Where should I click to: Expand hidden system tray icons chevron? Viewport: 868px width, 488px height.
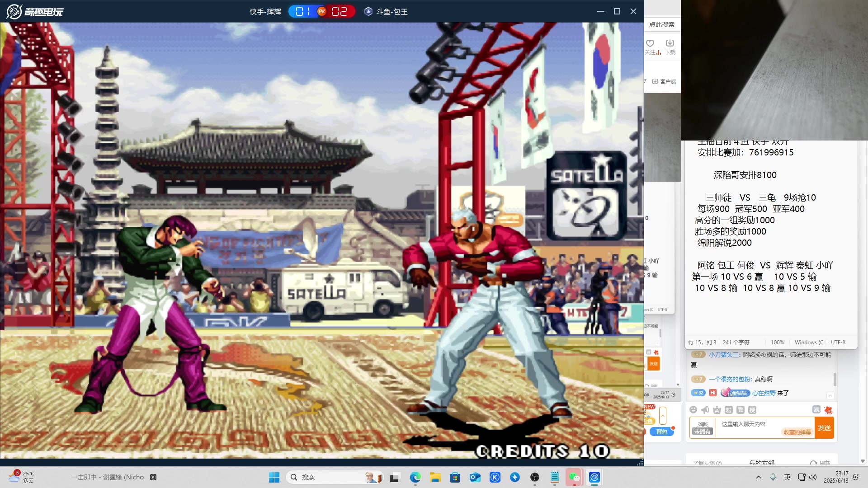(759, 477)
